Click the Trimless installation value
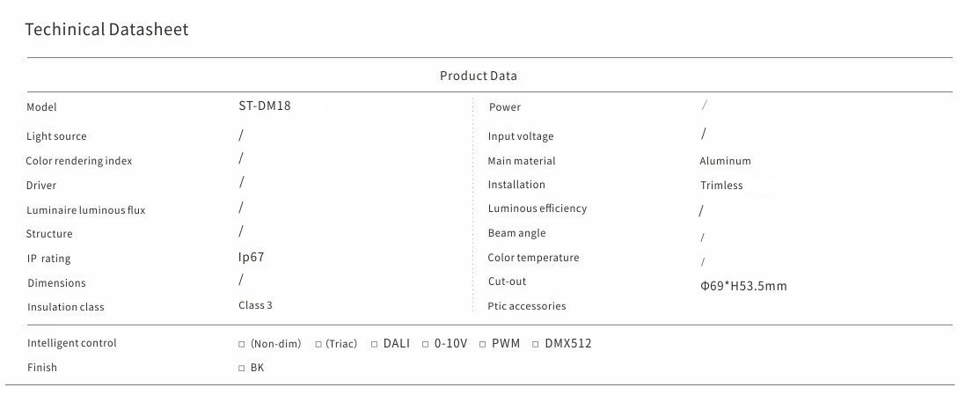The height and width of the screenshot is (402, 980). tap(721, 186)
